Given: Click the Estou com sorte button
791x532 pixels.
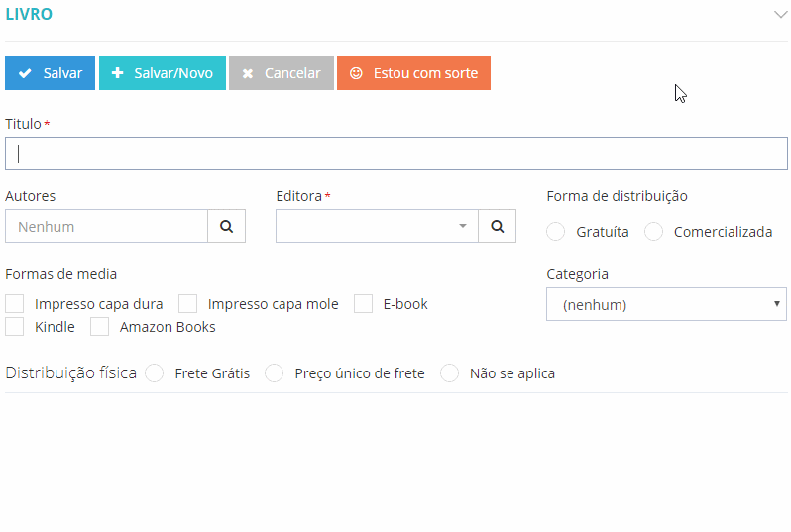Looking at the screenshot, I should pyautogui.click(x=413, y=73).
